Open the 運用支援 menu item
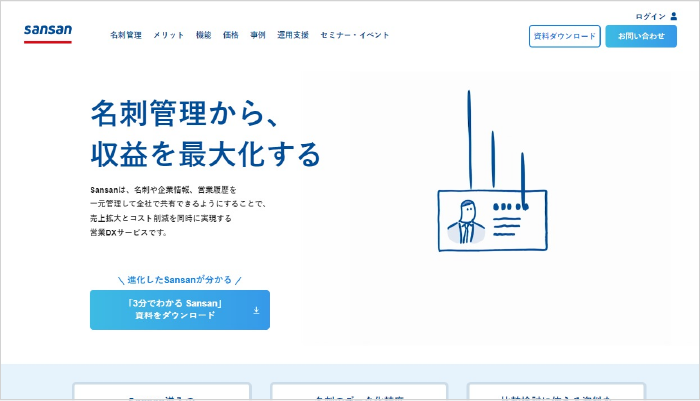The width and height of the screenshot is (700, 401). click(x=293, y=35)
